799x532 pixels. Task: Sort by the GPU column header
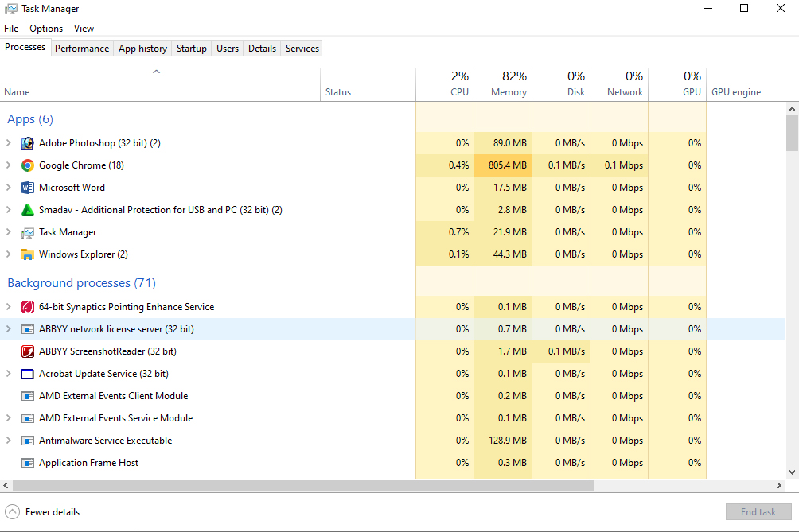coord(677,84)
